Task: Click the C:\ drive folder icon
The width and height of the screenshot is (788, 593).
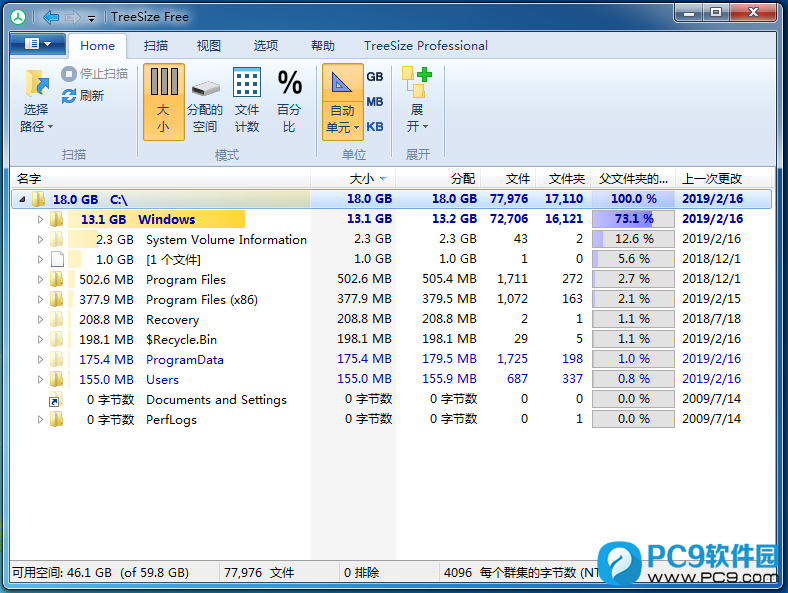Action: (x=39, y=199)
